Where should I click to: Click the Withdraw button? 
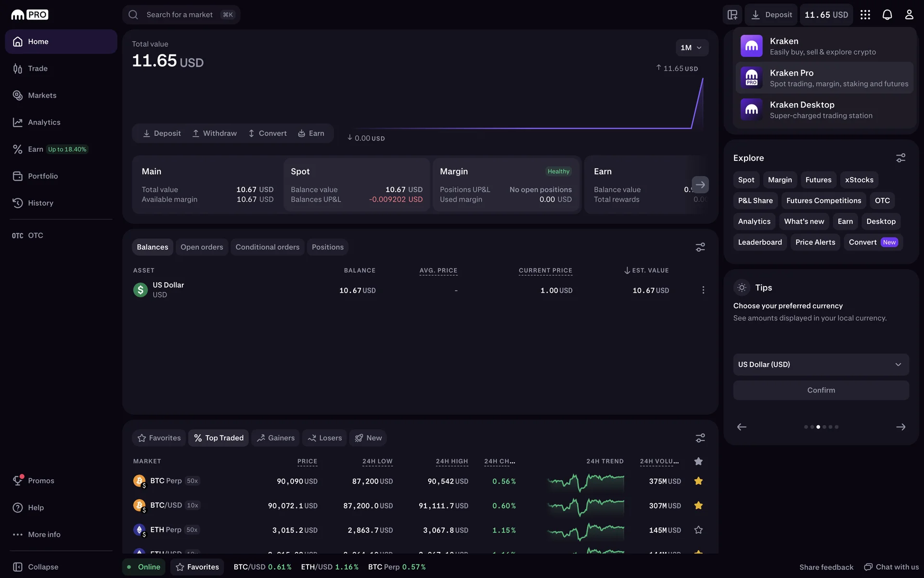pyautogui.click(x=214, y=133)
